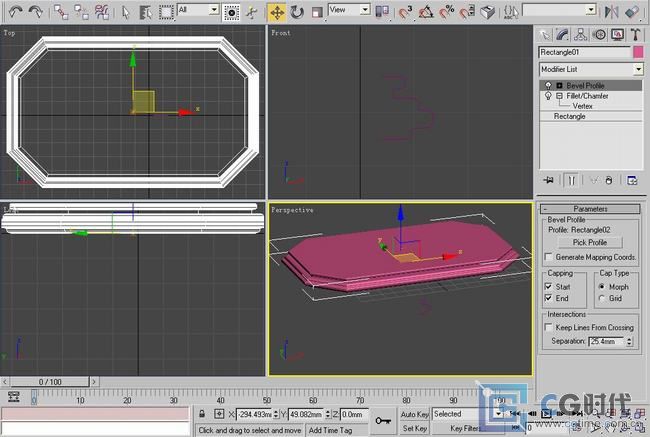The image size is (650, 437).
Task: Activate the Select and Move tool
Action: click(276, 13)
